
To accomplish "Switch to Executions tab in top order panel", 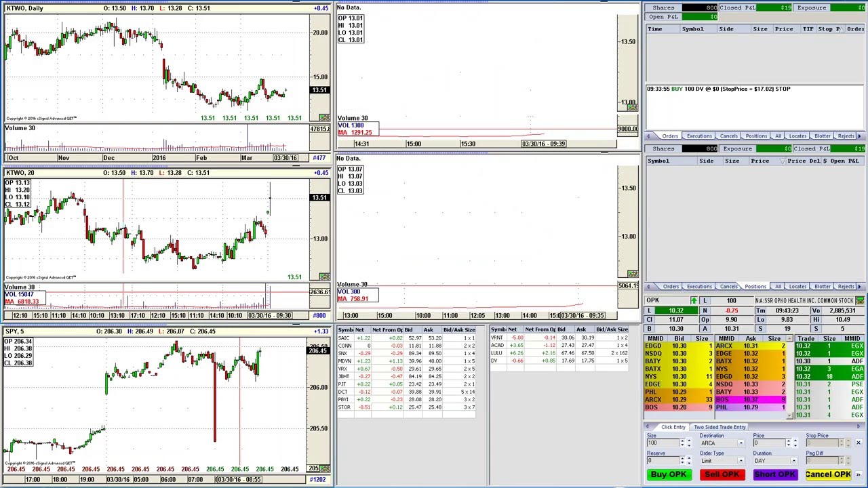I will [x=699, y=136].
